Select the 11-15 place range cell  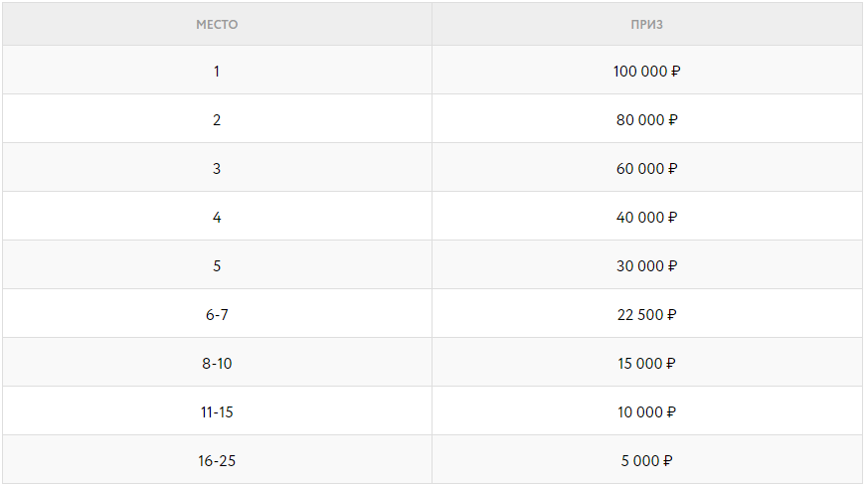217,412
